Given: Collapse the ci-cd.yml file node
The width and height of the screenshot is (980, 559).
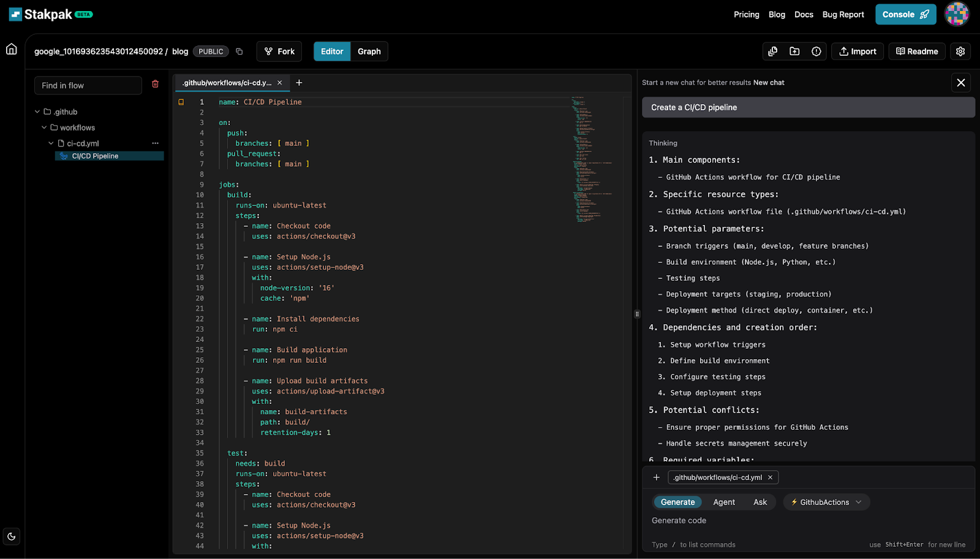Looking at the screenshot, I should (51, 143).
